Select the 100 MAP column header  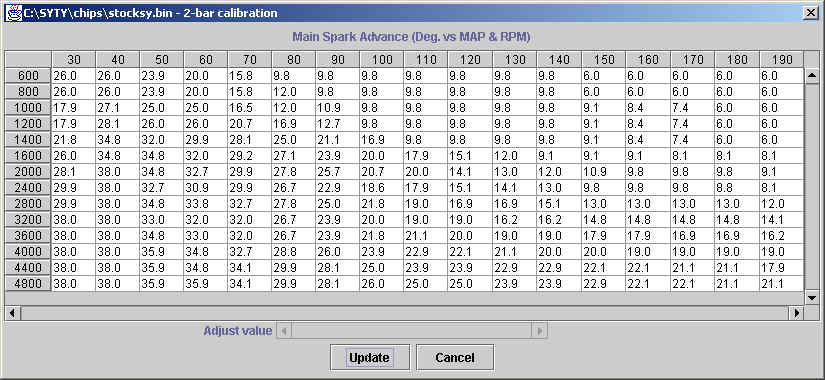click(x=381, y=59)
